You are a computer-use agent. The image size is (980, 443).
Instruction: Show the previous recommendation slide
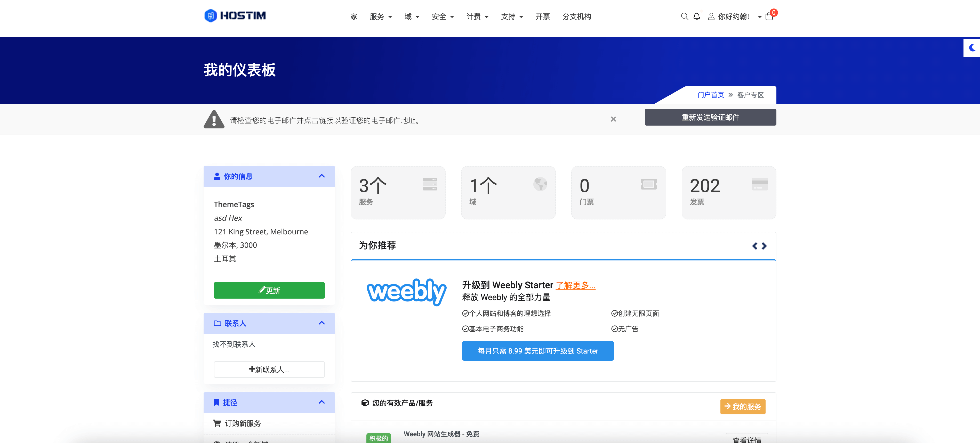click(755, 246)
